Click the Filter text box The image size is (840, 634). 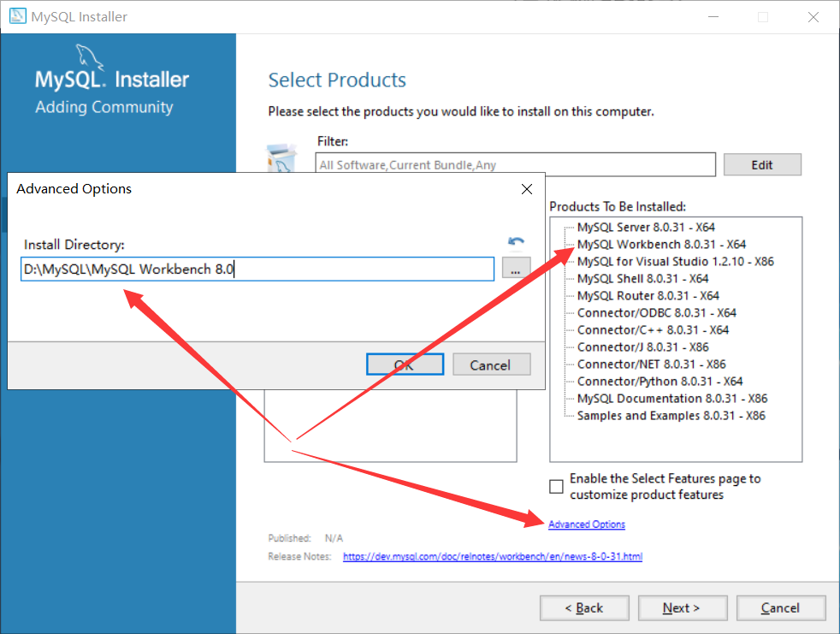pyautogui.click(x=515, y=164)
